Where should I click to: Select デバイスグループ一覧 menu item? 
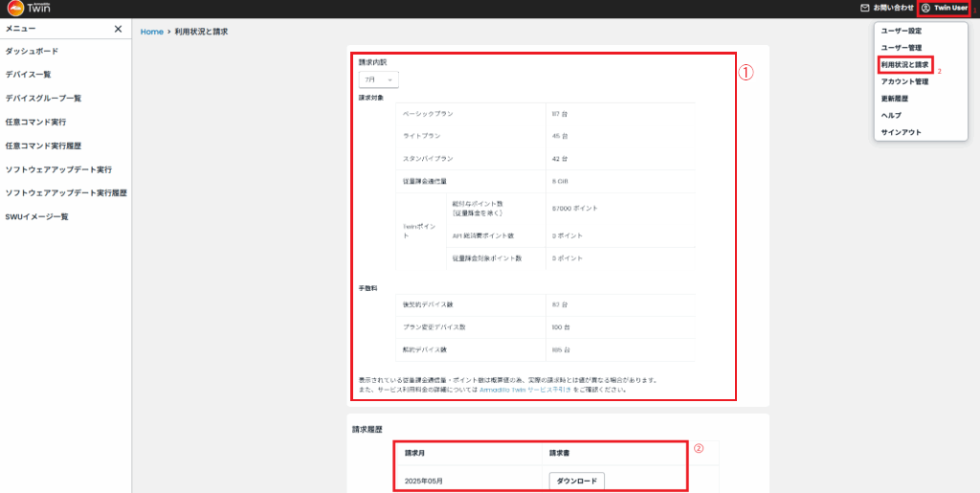coord(43,98)
